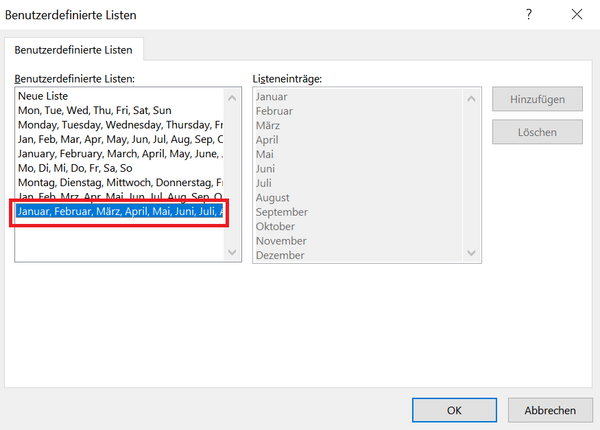
Task: Close the Benutzerdefinierte Listen dialog
Action: click(576, 15)
